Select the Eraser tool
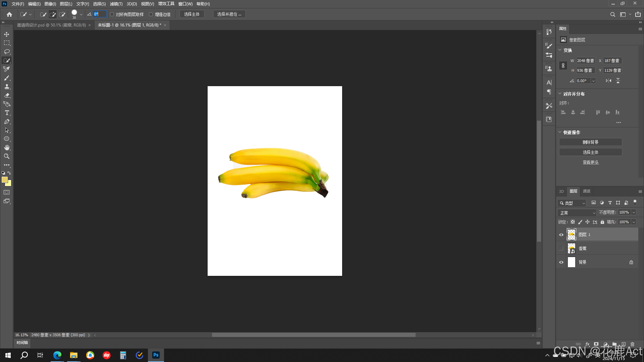Viewport: 644px width, 362px height. tap(7, 96)
